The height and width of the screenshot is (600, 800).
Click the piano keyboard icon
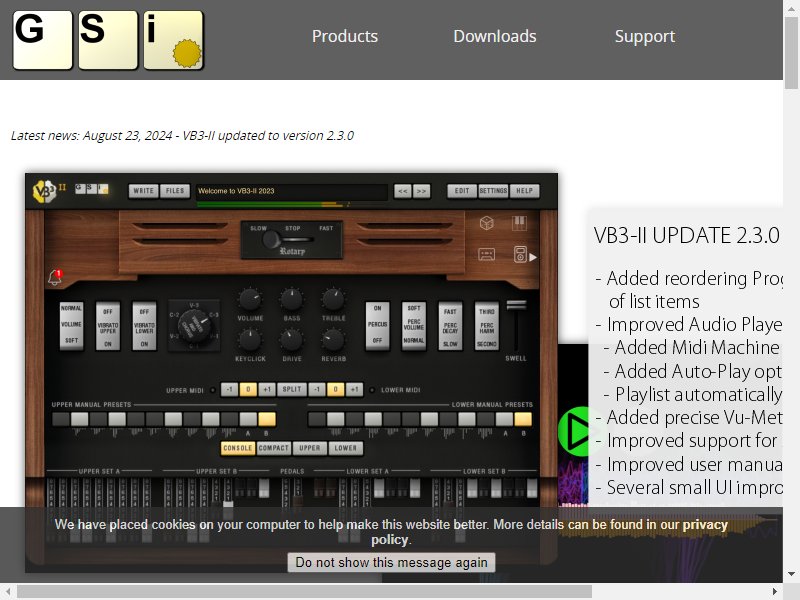point(519,223)
